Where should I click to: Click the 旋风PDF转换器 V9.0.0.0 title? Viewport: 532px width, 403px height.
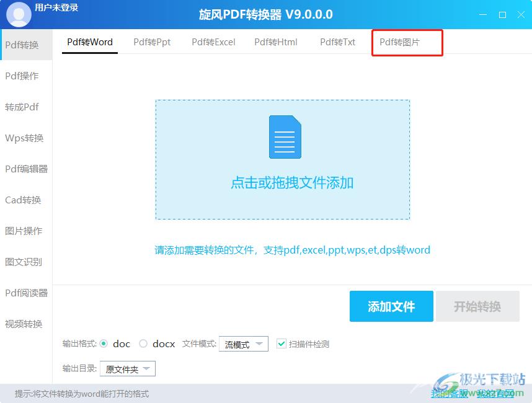[265, 15]
